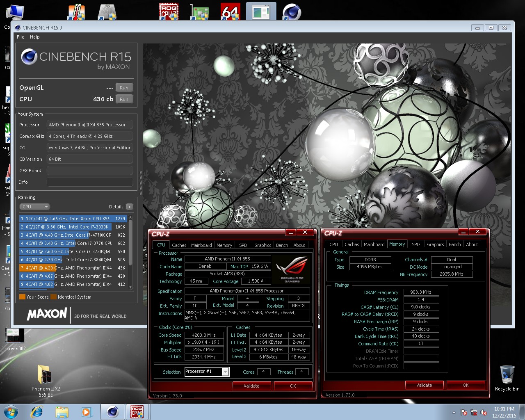Open Caches tab in right CPU-Z window
This screenshot has width=525, height=420.
(352, 244)
